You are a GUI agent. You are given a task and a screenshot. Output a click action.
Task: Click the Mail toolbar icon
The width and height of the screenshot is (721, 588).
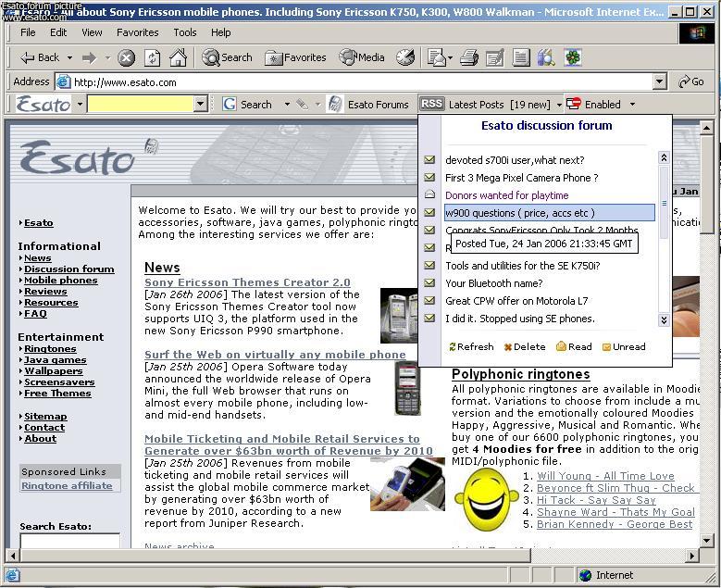click(436, 57)
